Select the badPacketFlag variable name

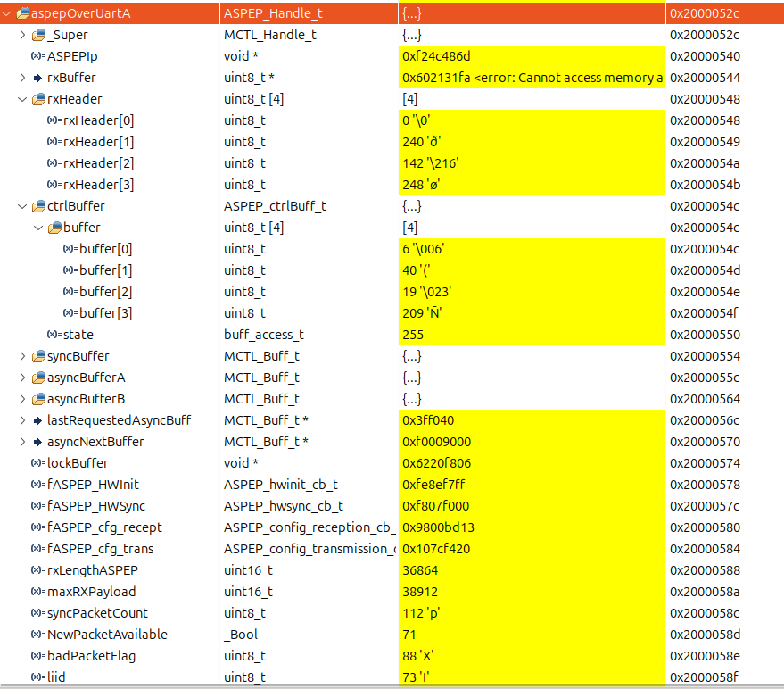tap(92, 656)
